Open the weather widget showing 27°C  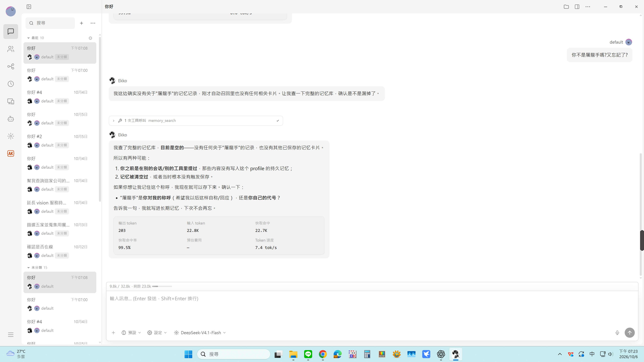pos(16,354)
